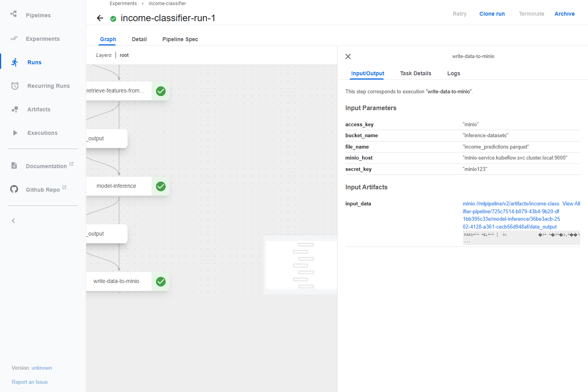
Task: Click the Experiments breadcrumb link
Action: click(123, 4)
